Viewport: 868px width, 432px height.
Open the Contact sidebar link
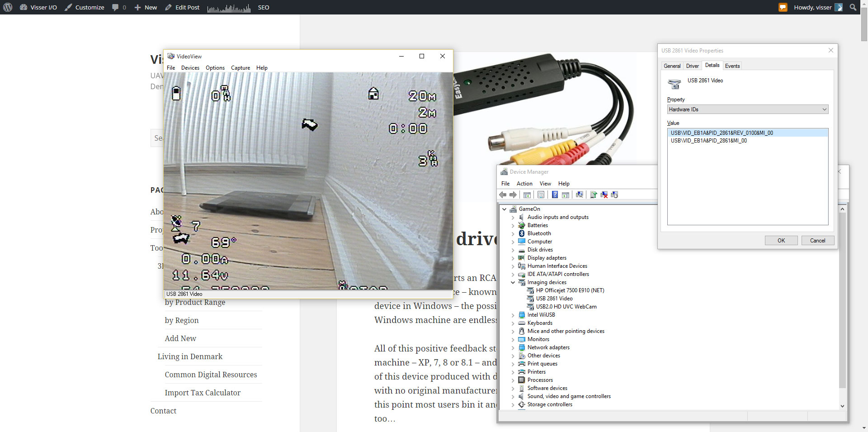(163, 411)
